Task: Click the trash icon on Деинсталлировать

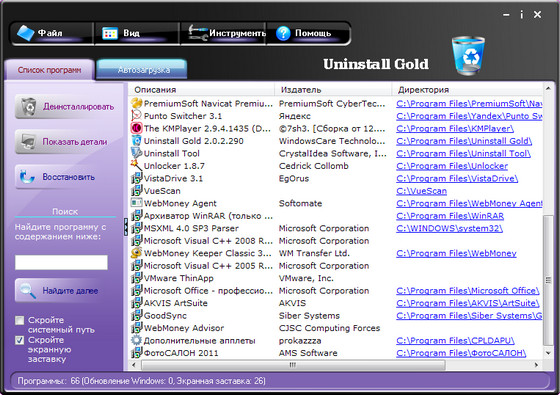Action: [x=29, y=106]
